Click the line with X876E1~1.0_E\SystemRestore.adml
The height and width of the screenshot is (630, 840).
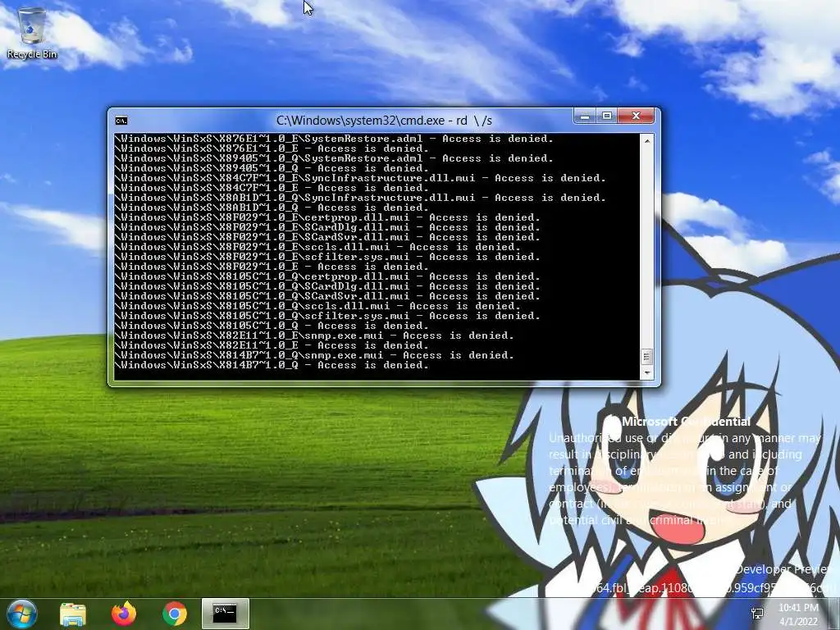(x=334, y=139)
